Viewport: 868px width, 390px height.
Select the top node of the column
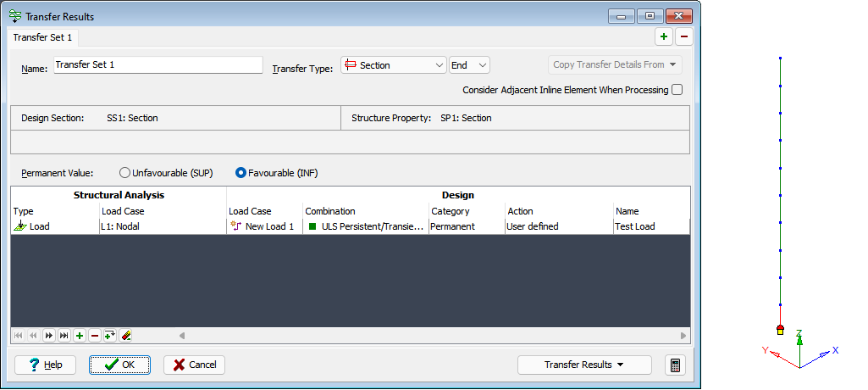[x=780, y=58]
